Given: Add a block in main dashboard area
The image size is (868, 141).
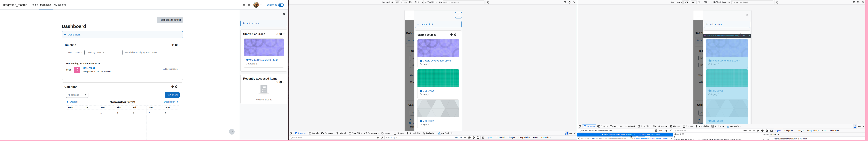Looking at the screenshot, I should [122, 35].
